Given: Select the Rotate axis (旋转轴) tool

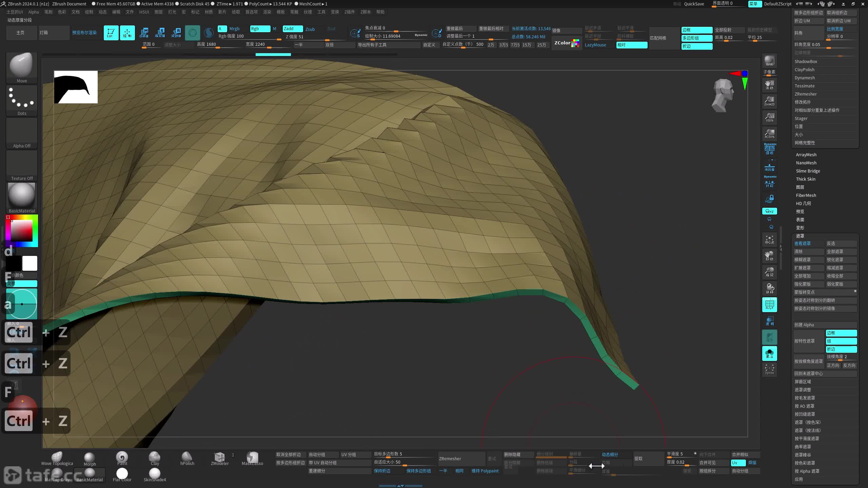Looking at the screenshot, I should tap(176, 33).
